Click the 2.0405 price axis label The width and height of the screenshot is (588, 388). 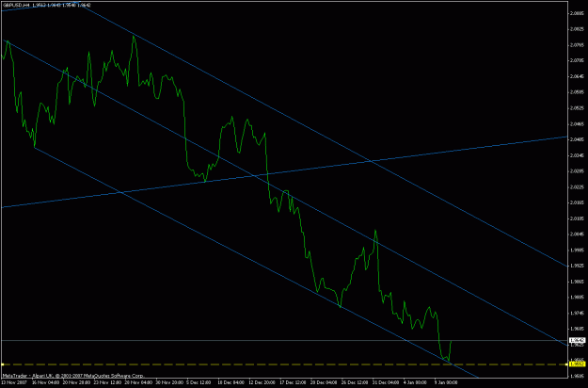point(577,139)
